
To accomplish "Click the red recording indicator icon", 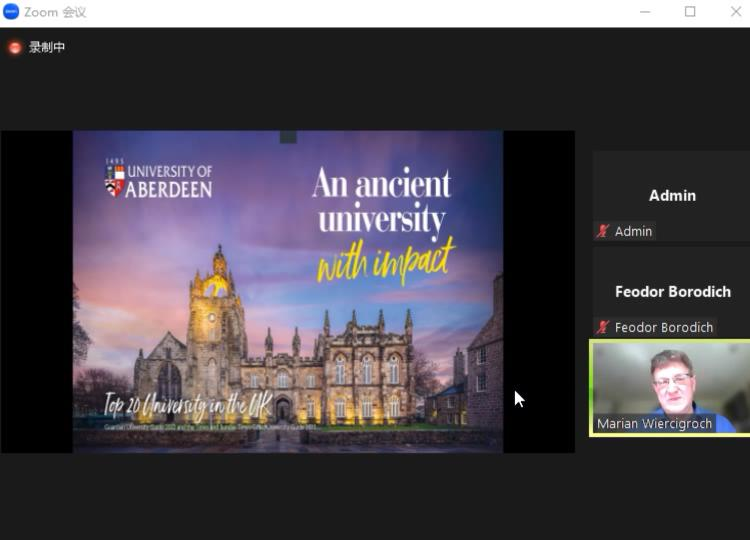I will point(15,47).
